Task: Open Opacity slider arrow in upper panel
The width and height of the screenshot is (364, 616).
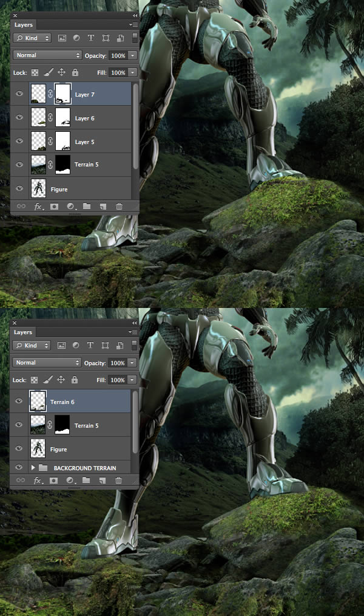Action: pyautogui.click(x=133, y=55)
